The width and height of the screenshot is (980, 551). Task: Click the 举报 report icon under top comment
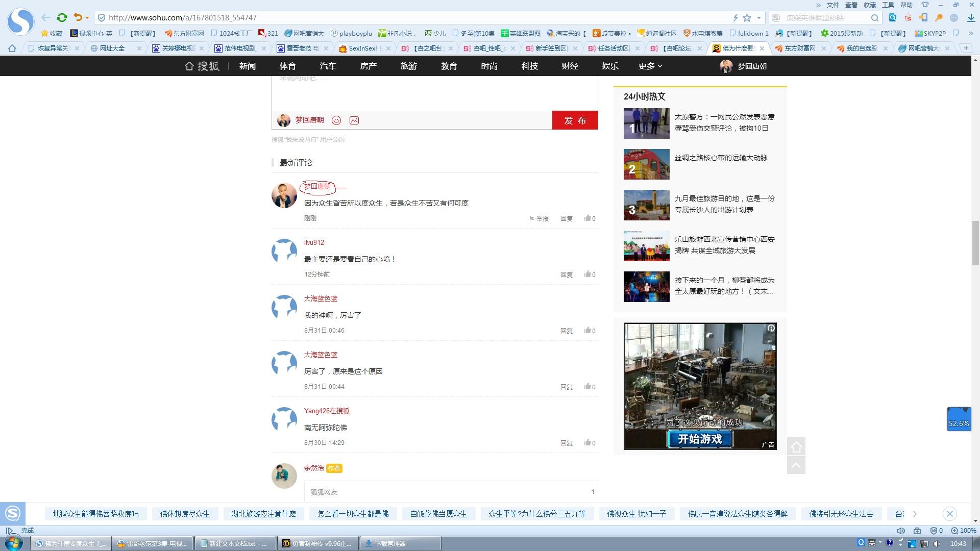532,218
